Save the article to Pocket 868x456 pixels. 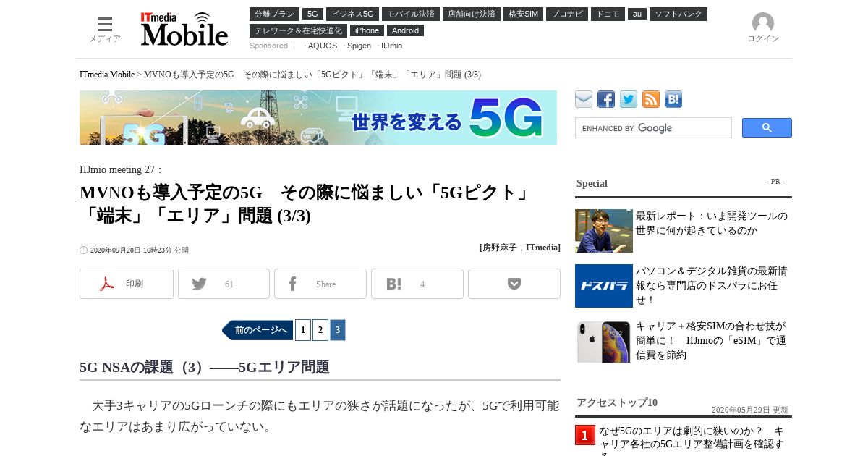tap(514, 284)
